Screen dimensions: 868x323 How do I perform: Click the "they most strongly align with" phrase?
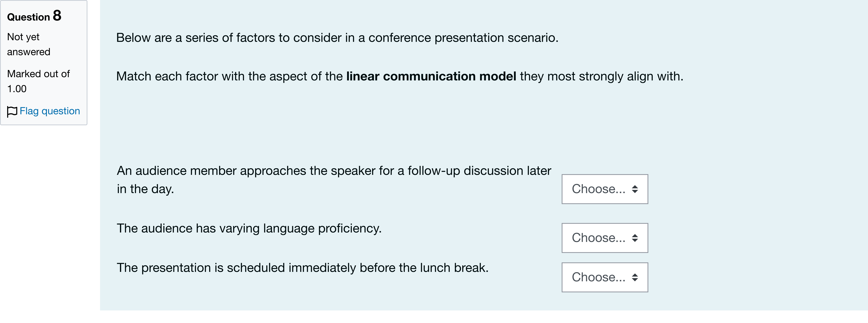point(601,76)
